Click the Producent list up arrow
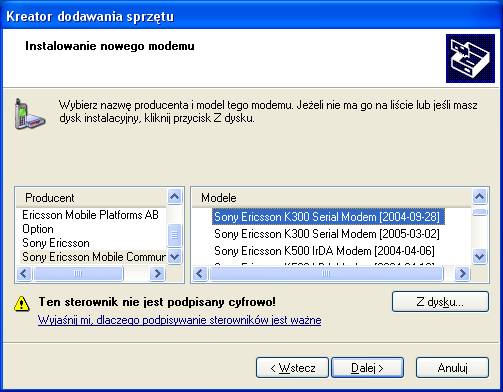Image resolution: width=503 pixels, height=392 pixels. pyautogui.click(x=175, y=197)
